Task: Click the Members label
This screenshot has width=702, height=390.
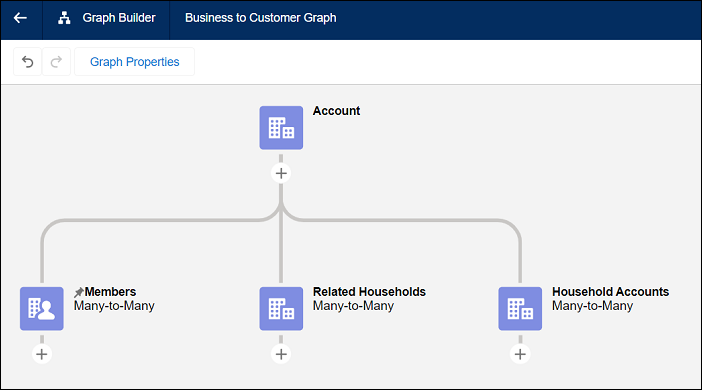Action: pyautogui.click(x=110, y=291)
